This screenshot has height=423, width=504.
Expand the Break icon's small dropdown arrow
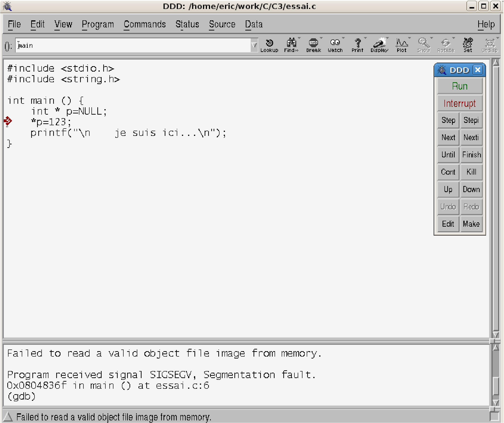tap(321, 38)
